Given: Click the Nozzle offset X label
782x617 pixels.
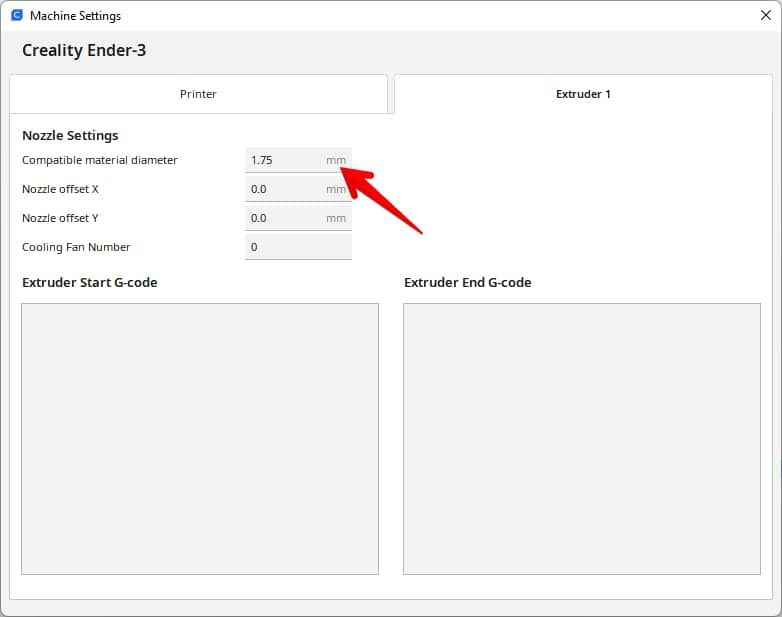Looking at the screenshot, I should tap(60, 189).
